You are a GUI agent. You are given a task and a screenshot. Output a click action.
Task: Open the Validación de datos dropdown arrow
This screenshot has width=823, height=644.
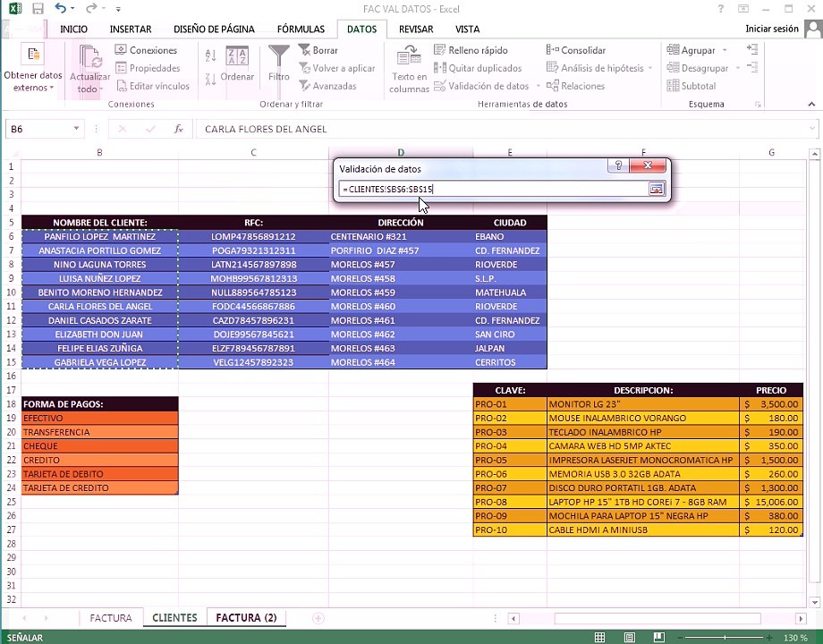(538, 86)
